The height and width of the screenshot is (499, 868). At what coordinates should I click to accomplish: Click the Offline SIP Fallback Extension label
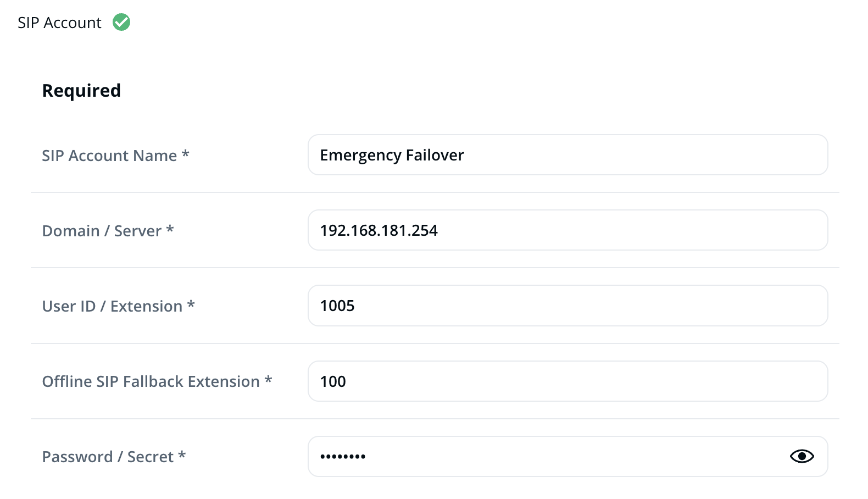[x=151, y=381]
